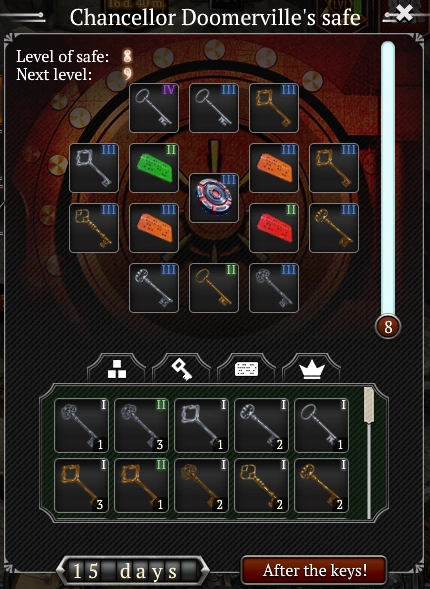Click inventory gold round-bow key count 2 last
Viewport: 430px width, 589px height.
[322, 485]
